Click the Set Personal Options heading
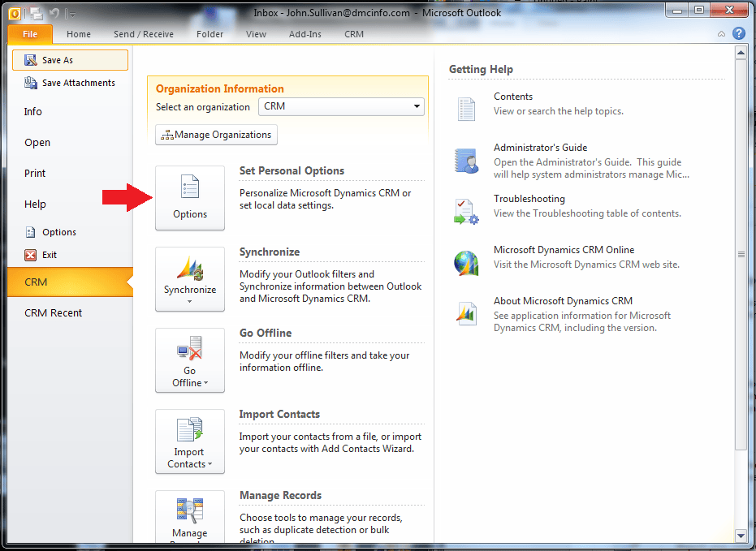Image resolution: width=756 pixels, height=551 pixels. (x=292, y=170)
